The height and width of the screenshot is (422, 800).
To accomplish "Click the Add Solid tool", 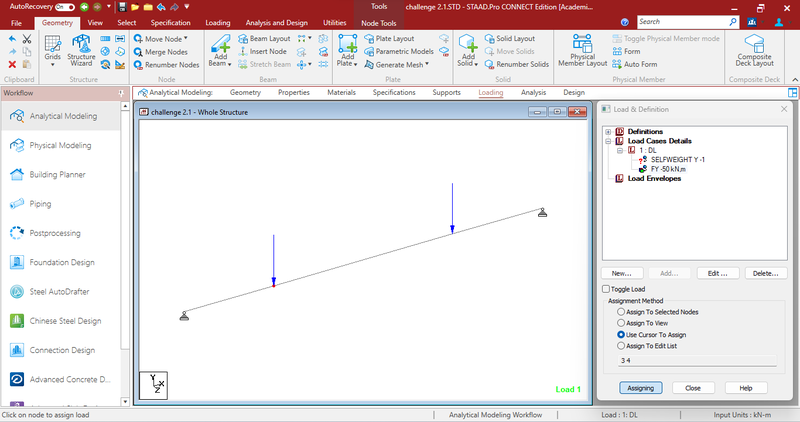I will coord(468,48).
